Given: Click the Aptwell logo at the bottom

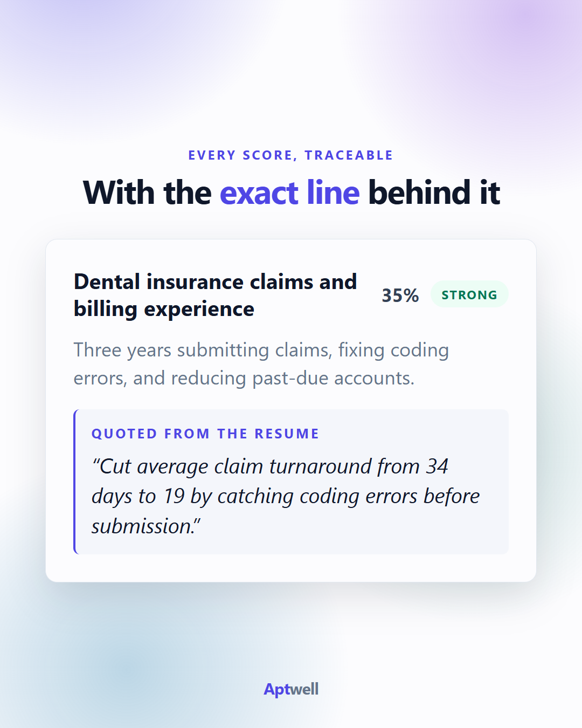Looking at the screenshot, I should 291,689.
